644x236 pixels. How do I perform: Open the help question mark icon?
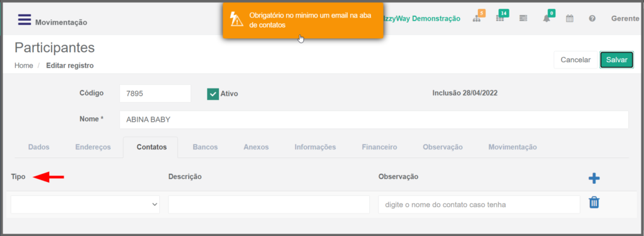(x=592, y=19)
